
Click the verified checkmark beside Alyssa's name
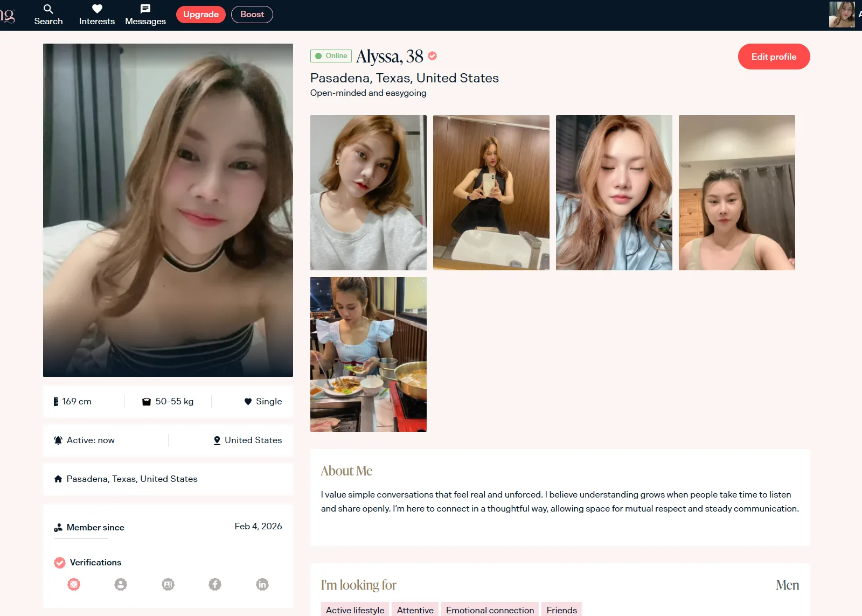[x=433, y=56]
